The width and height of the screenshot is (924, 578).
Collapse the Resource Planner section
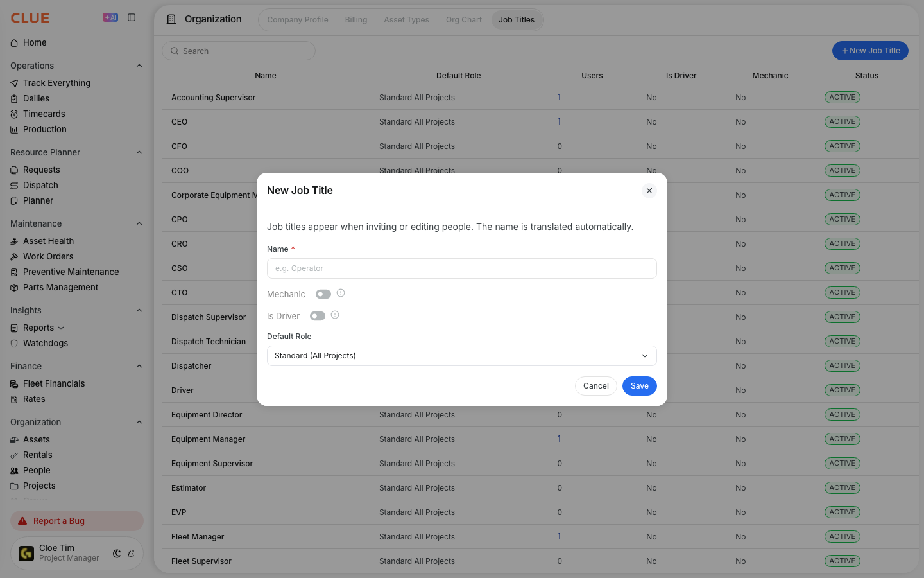(139, 152)
